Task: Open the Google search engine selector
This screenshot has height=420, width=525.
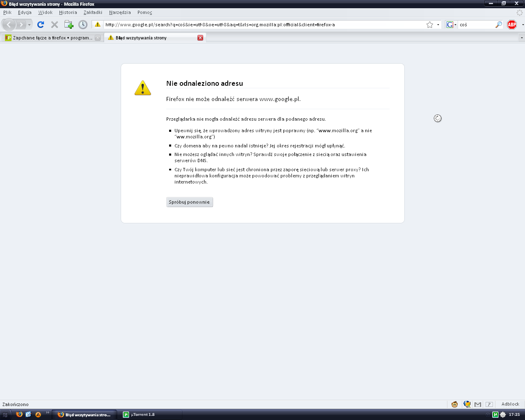Action: 452,25
